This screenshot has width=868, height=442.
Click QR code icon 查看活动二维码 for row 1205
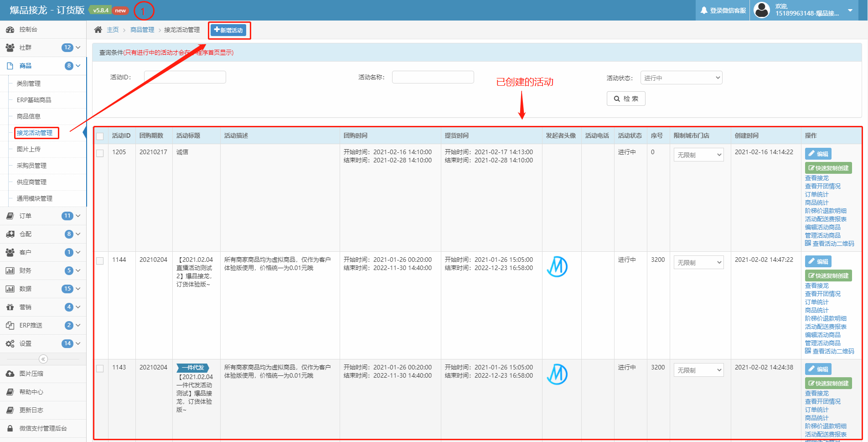pyautogui.click(x=808, y=243)
